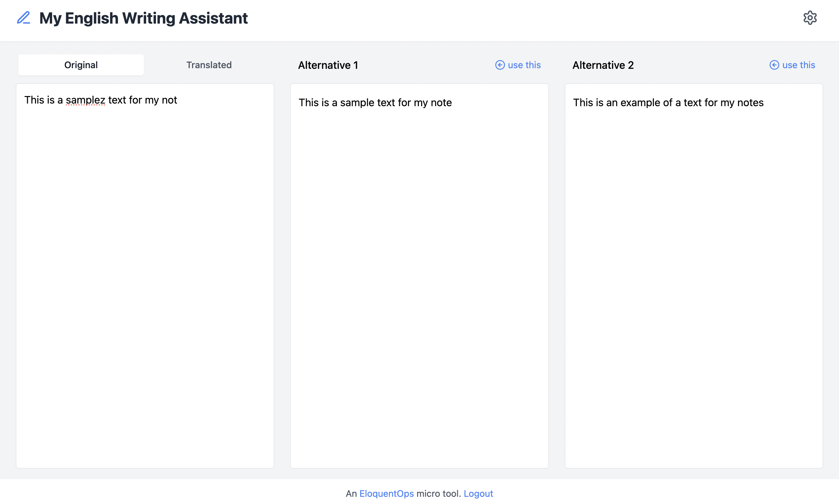This screenshot has height=504, width=839.
Task: Click the sentence 'This is an example'
Action: tap(668, 103)
